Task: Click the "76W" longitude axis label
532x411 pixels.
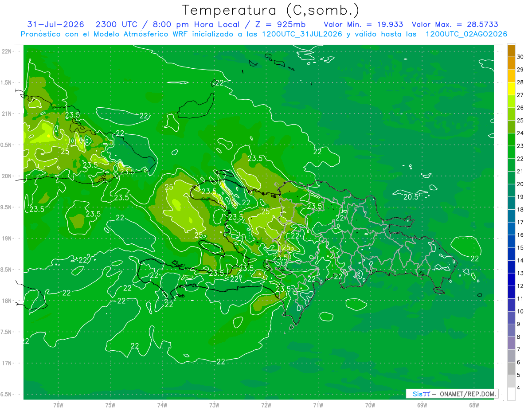Action: pos(58,405)
